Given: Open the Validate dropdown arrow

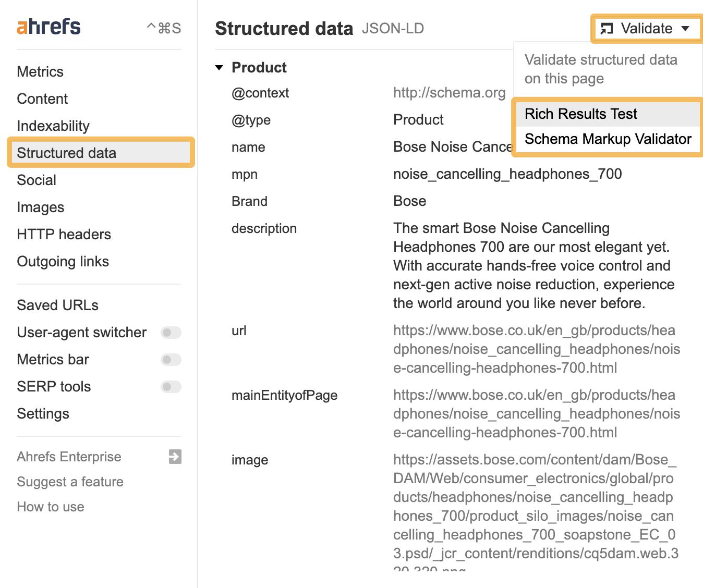Looking at the screenshot, I should click(x=686, y=29).
